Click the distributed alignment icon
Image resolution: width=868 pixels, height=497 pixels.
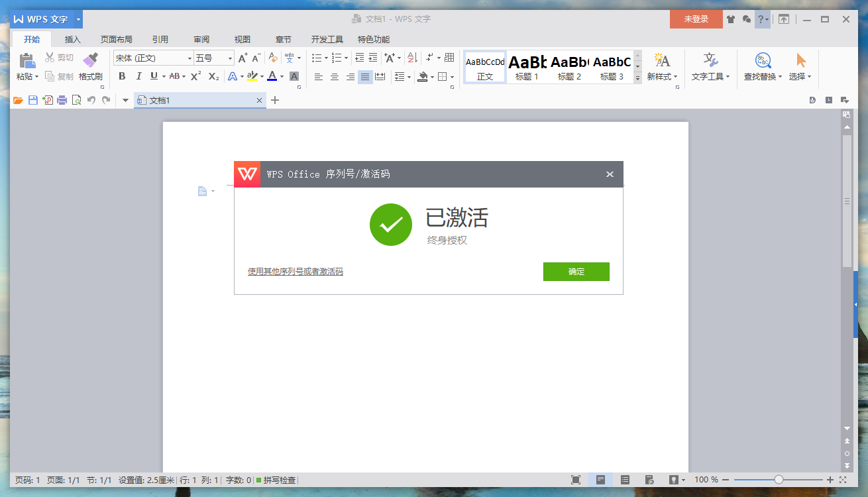pyautogui.click(x=380, y=77)
